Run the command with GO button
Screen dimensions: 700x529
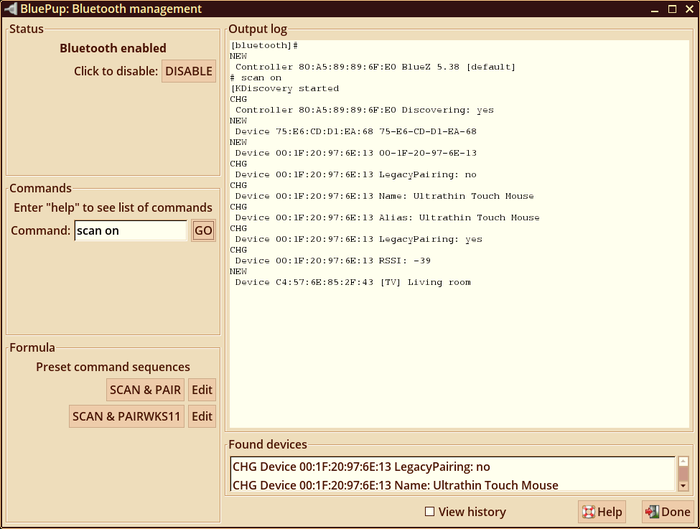point(203,230)
